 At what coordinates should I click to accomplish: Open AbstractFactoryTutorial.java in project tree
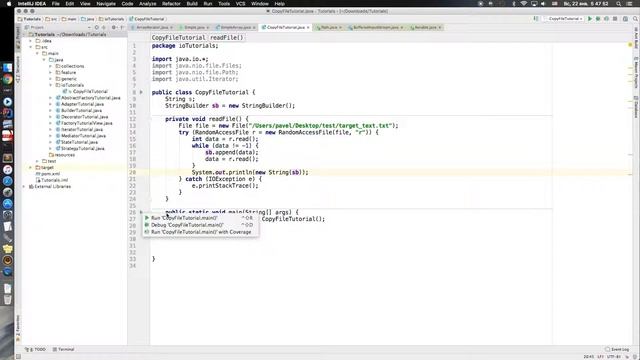click(88, 98)
